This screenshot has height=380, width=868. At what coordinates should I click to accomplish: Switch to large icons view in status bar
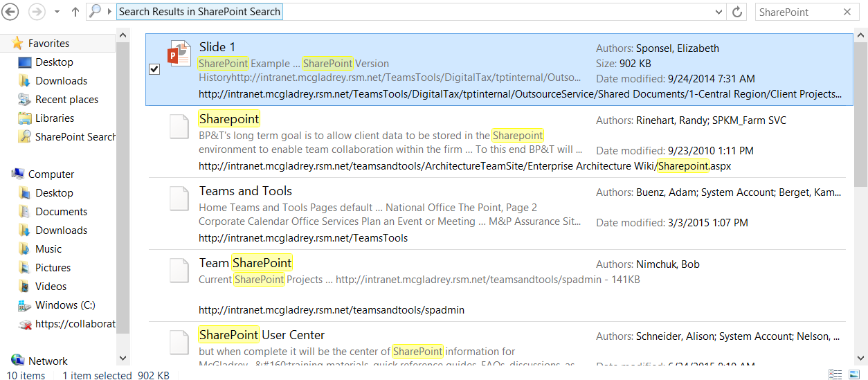click(855, 374)
